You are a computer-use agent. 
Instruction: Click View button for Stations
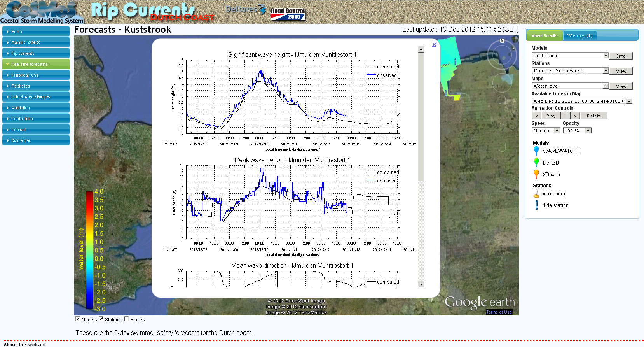pyautogui.click(x=621, y=71)
